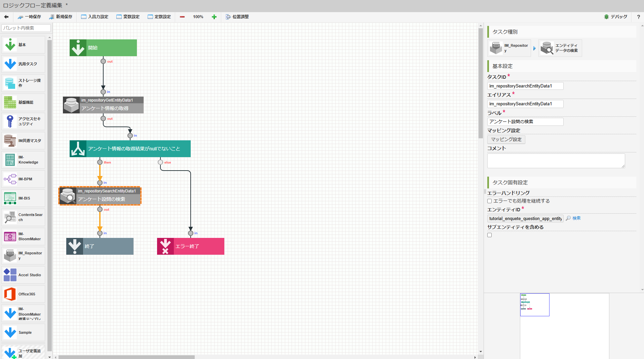The image size is (644, 359).
Task: Click the green plus zoom-in icon
Action: click(x=214, y=17)
